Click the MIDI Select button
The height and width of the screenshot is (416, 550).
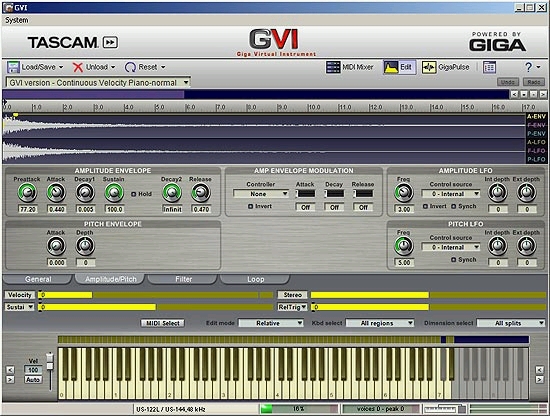pyautogui.click(x=163, y=323)
